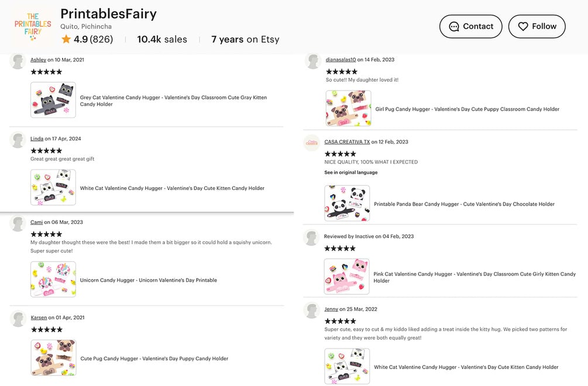Click the orange star rating icon
588x386 pixels.
(x=66, y=39)
